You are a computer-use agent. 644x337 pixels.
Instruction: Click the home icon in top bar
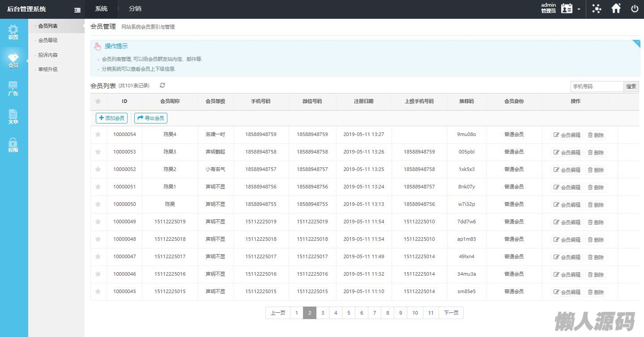616,9
